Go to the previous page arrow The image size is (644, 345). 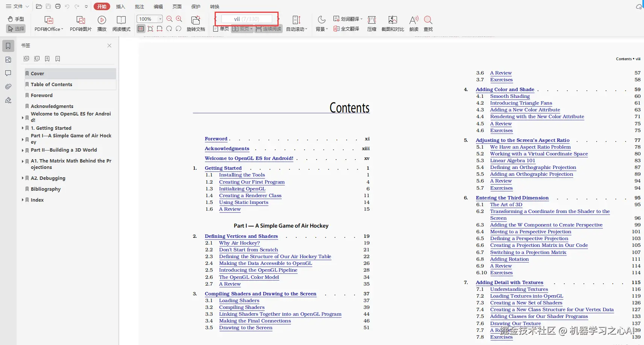[x=216, y=19]
